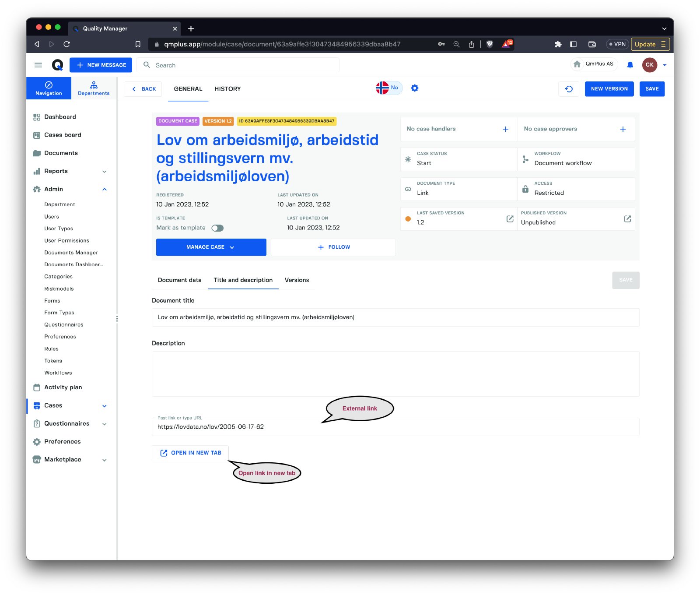This screenshot has width=700, height=595.
Task: Click the Departments sidebar icon
Action: point(94,88)
